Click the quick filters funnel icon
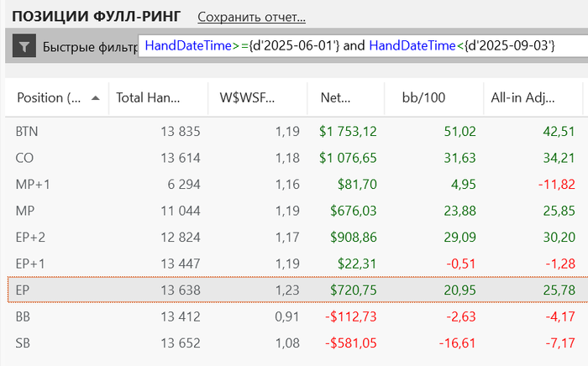The width and height of the screenshot is (588, 366). [24, 47]
